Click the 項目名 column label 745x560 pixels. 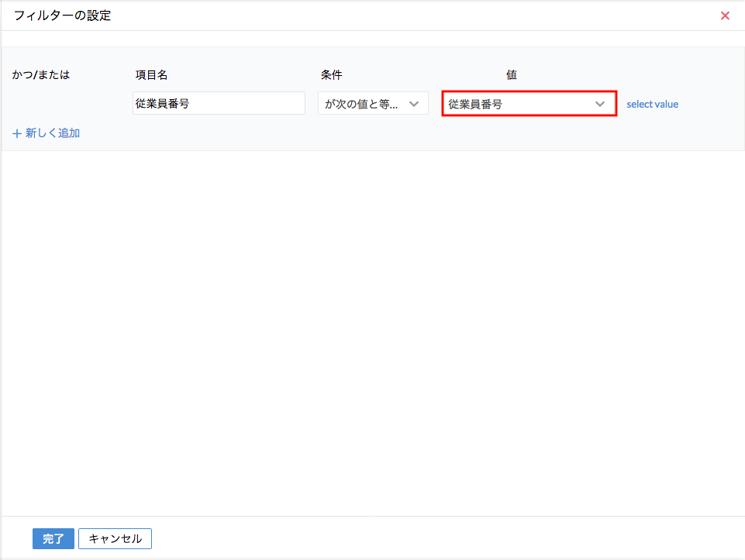click(151, 75)
